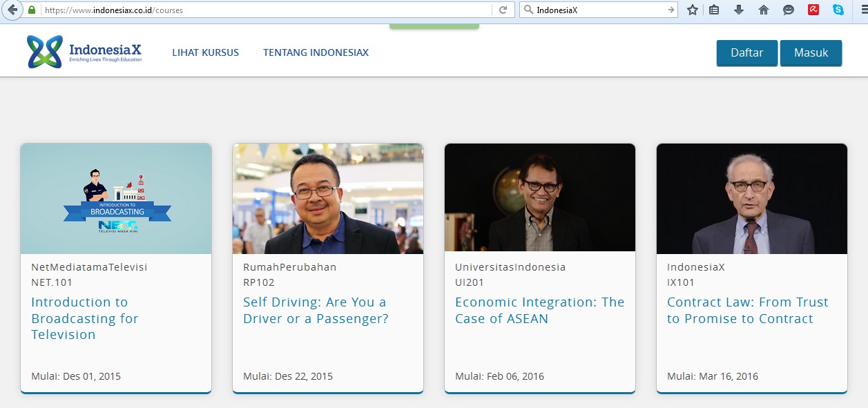This screenshot has height=408, width=868.
Task: Click the Masuk button
Action: click(811, 53)
